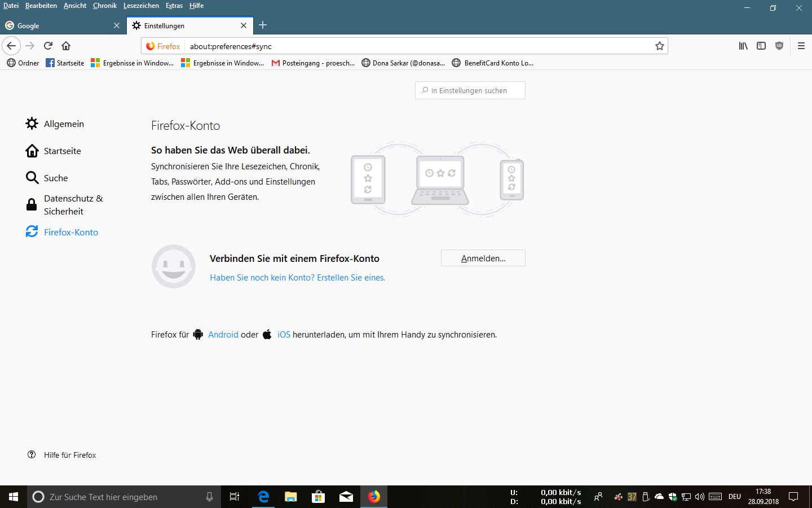This screenshot has width=812, height=508.
Task: Click the touch keyboard tray icon
Action: point(715,497)
